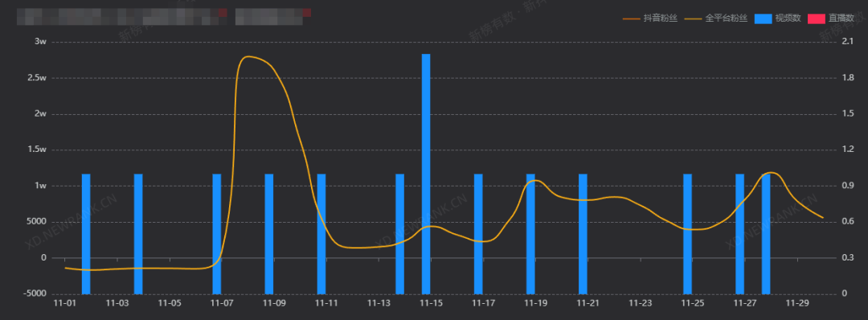Select the blue bar beside the 11-07 label
This screenshot has height=320, width=868.
216,234
